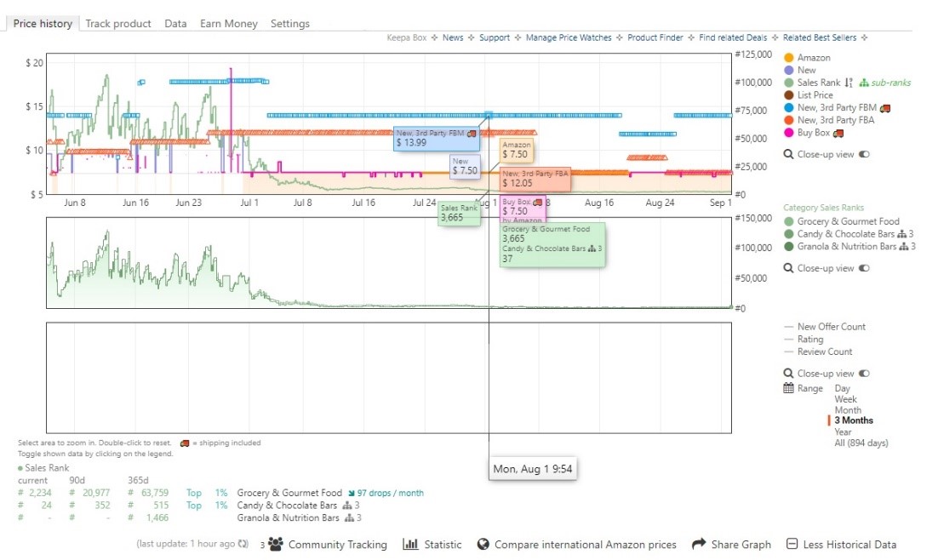Click the Statistic label

click(x=443, y=545)
